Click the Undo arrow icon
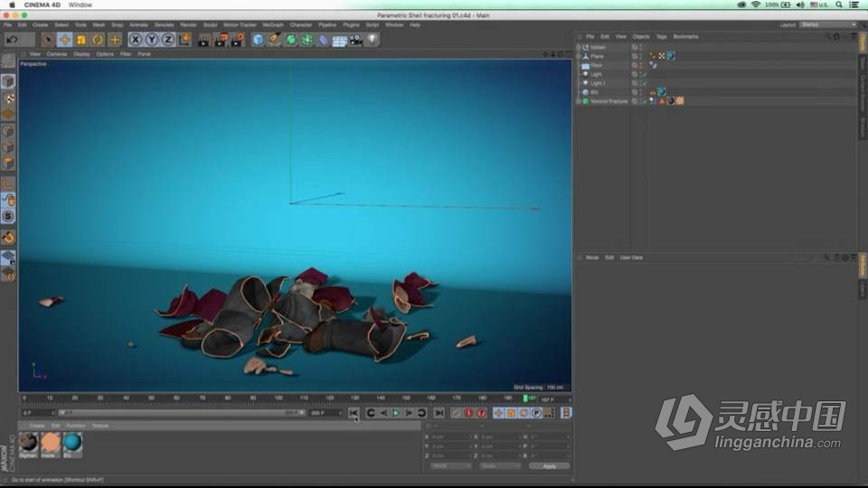The image size is (868, 488). point(12,40)
